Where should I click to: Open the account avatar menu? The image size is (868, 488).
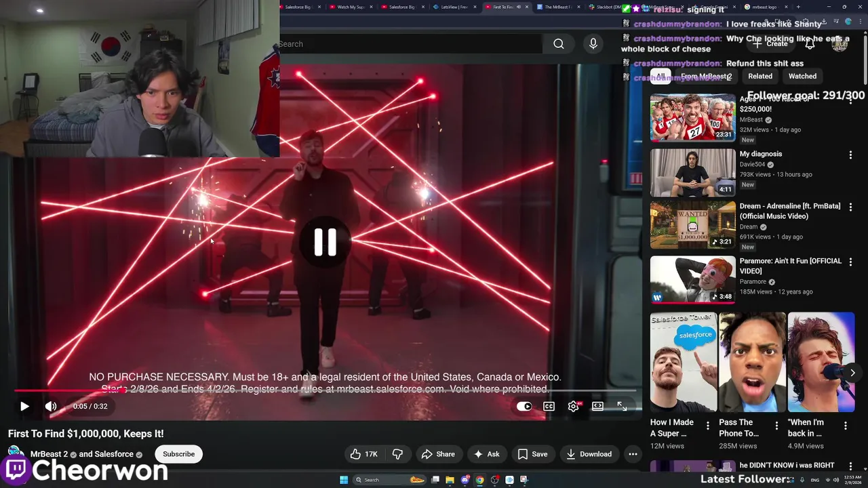[x=840, y=43]
